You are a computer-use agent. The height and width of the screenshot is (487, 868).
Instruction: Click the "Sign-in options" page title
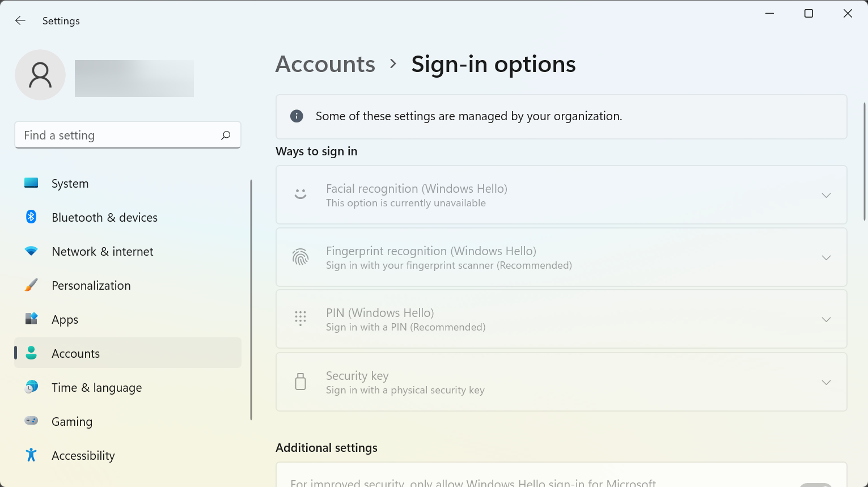[493, 64]
